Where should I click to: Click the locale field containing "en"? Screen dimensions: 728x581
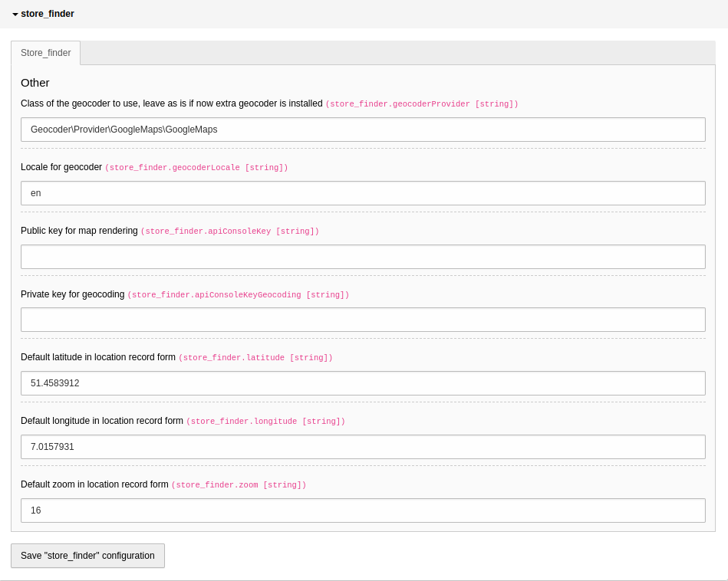click(363, 192)
